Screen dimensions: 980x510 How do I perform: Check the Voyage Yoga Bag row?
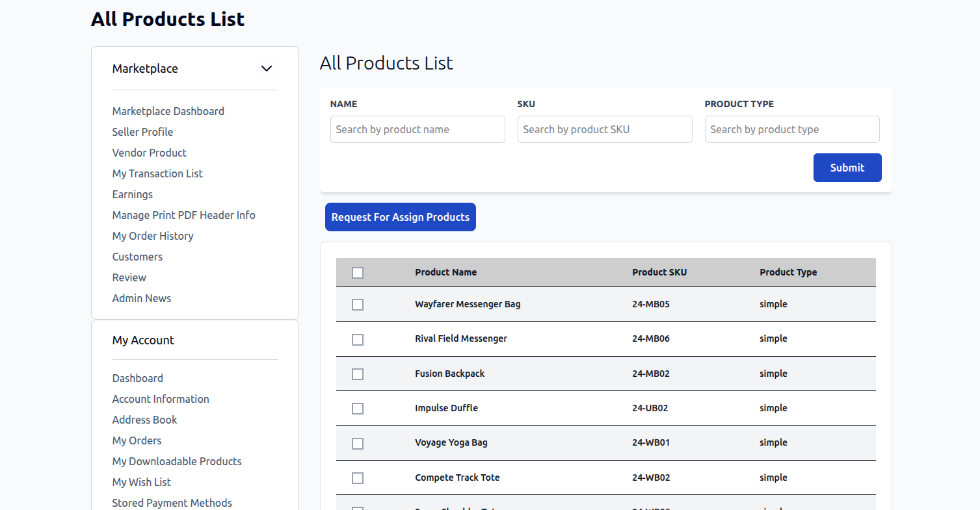(x=358, y=444)
